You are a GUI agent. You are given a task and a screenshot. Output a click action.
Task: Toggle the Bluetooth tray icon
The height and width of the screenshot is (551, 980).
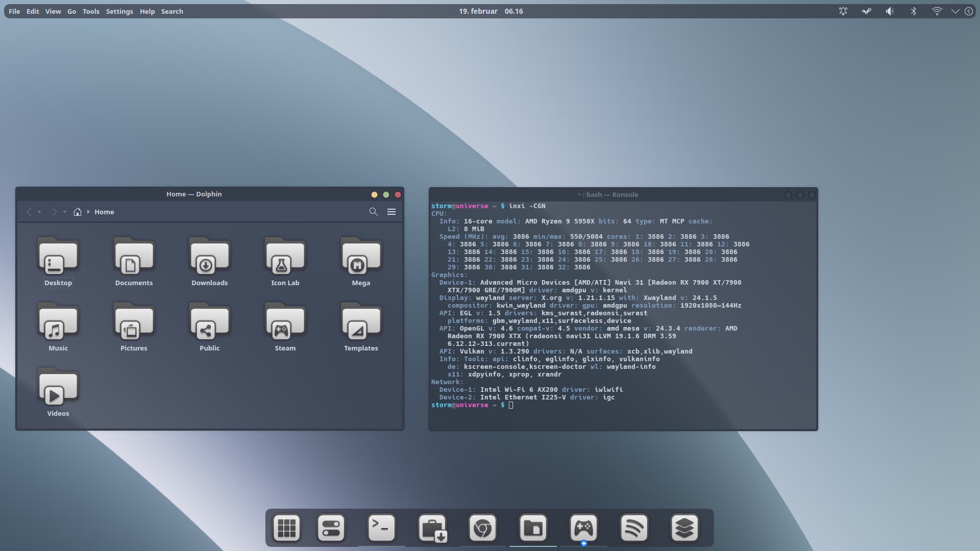point(914,11)
